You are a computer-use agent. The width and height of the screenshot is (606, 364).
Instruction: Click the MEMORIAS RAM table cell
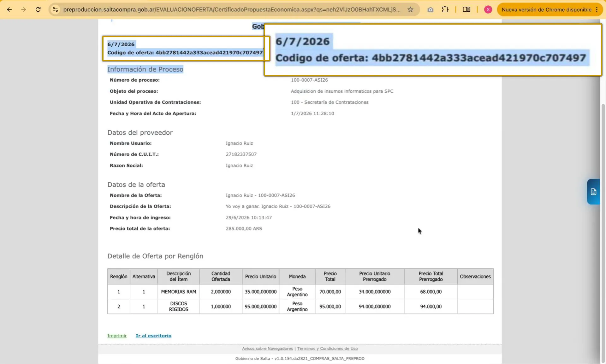[x=179, y=292]
